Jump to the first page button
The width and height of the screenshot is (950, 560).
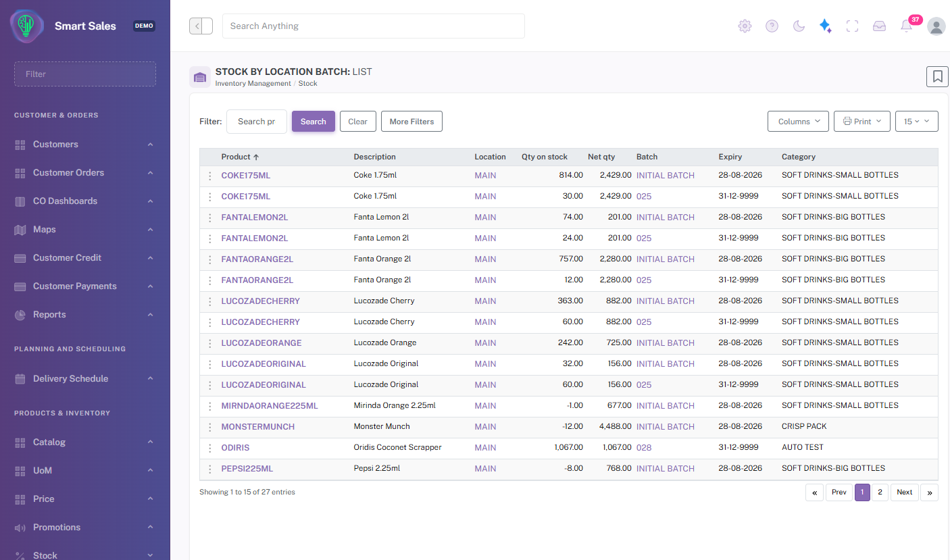(814, 492)
